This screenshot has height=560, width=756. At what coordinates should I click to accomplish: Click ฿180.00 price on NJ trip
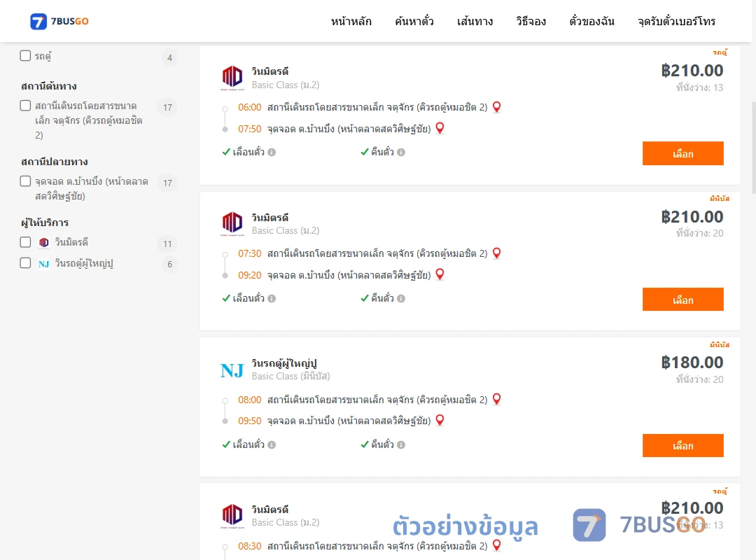tap(692, 362)
